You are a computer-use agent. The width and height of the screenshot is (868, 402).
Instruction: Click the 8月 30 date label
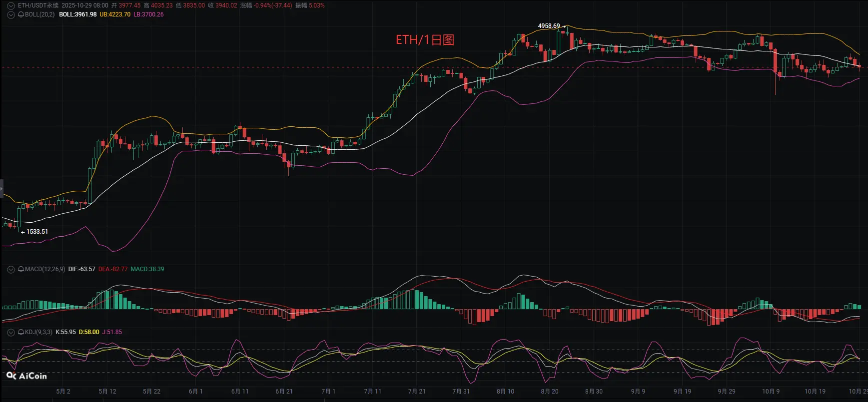coord(594,392)
